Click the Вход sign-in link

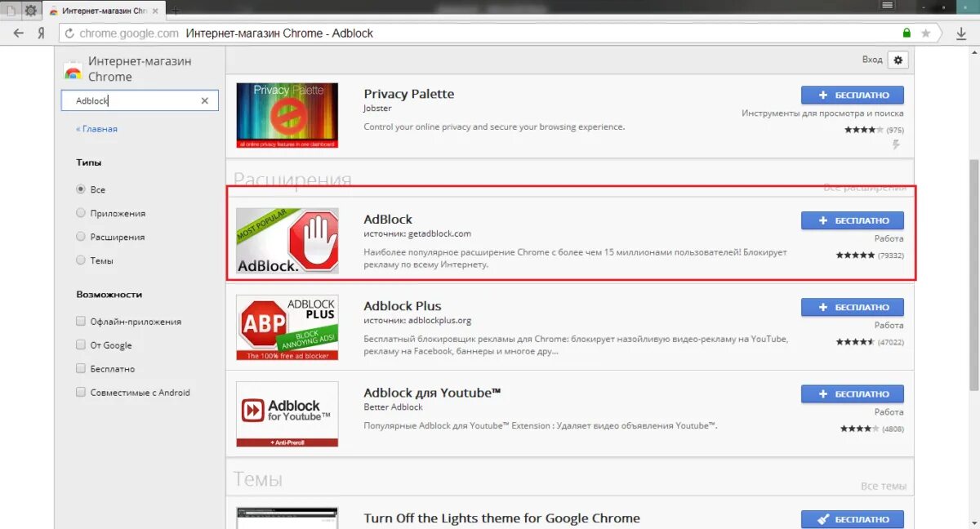(x=872, y=60)
